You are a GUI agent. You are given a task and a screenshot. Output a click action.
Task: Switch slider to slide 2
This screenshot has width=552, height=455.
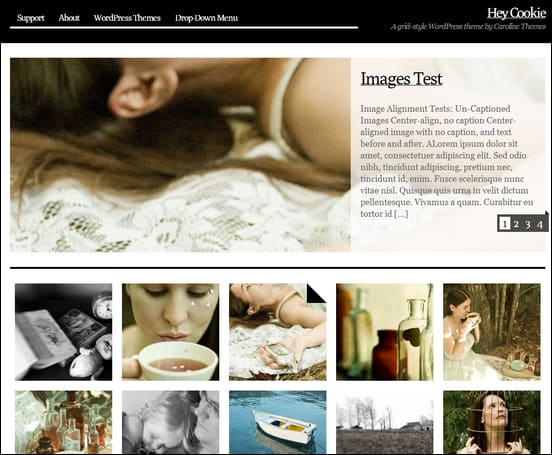pyautogui.click(x=516, y=224)
